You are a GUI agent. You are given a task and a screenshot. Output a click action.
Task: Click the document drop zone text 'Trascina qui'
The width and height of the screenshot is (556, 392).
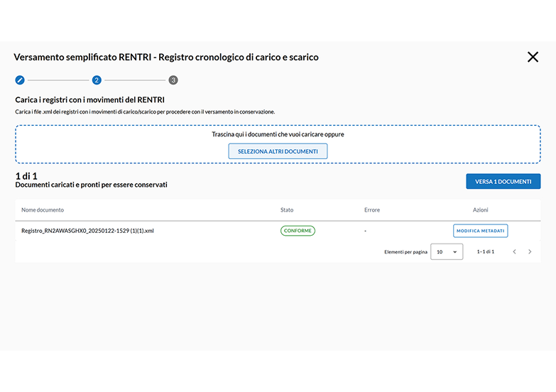coord(278,134)
